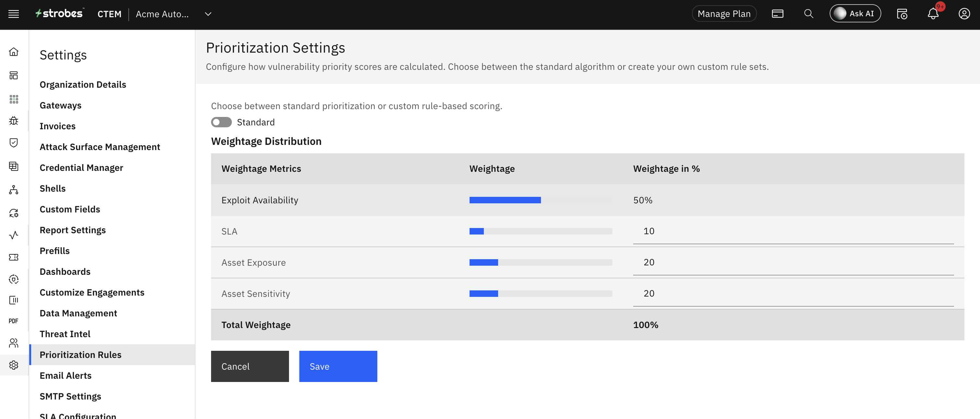Edit the Asset Exposure weightage field
Viewport: 980px width, 419px height.
[x=793, y=262]
